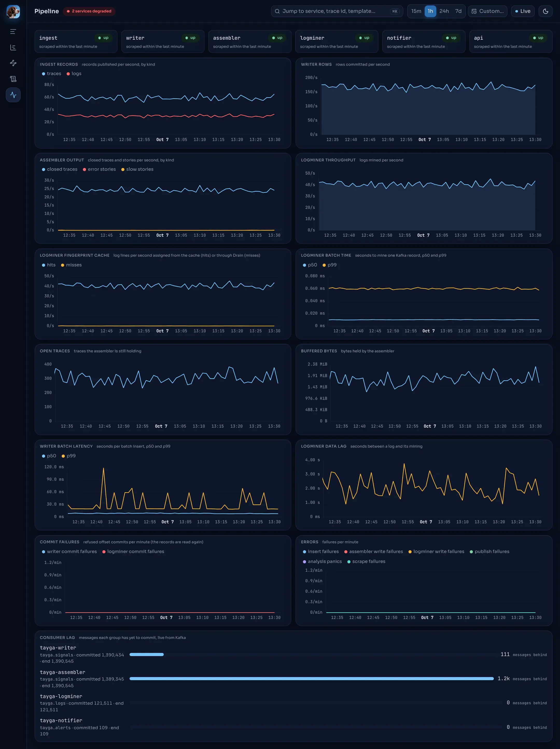Select the 24h time range
This screenshot has height=749, width=560.
click(444, 11)
